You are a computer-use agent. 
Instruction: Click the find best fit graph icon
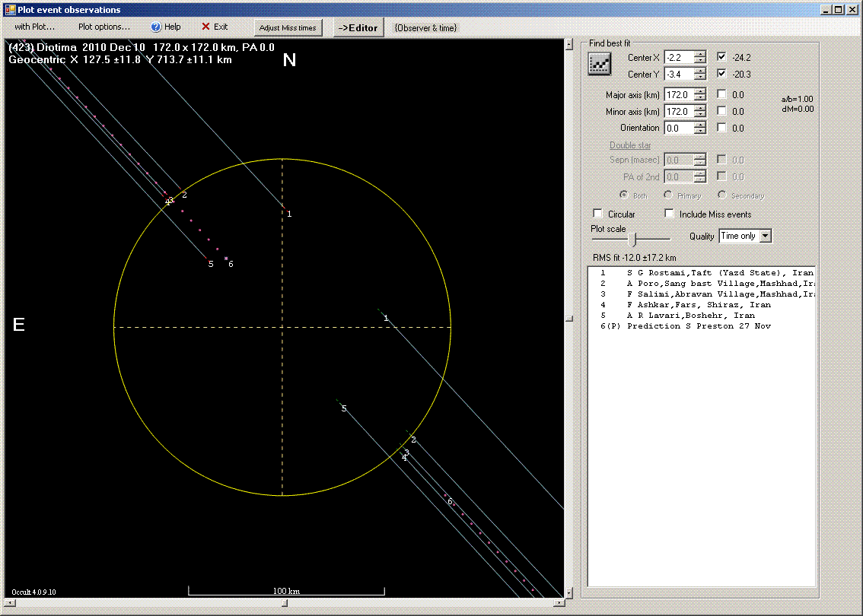pos(600,64)
